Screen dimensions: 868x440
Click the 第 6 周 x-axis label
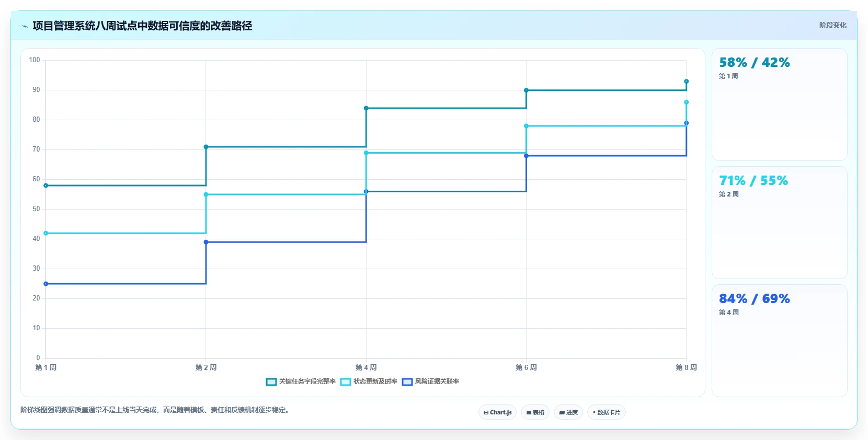tap(526, 367)
